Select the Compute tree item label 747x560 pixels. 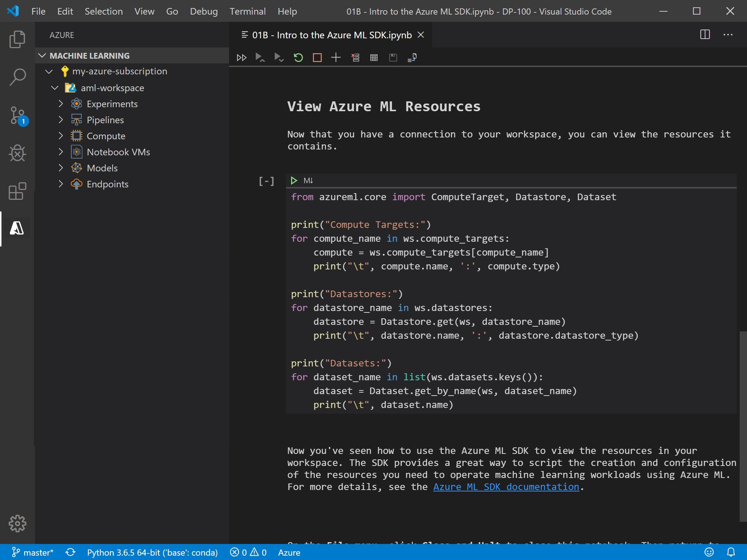coord(106,136)
